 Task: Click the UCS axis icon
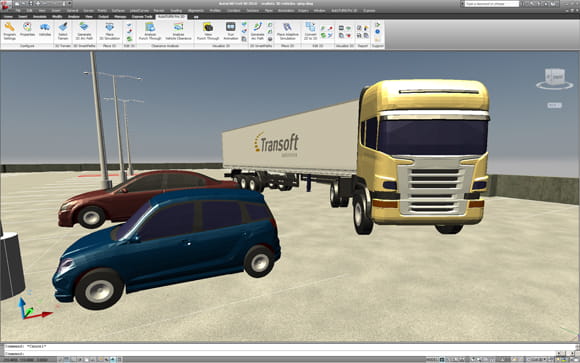33,310
